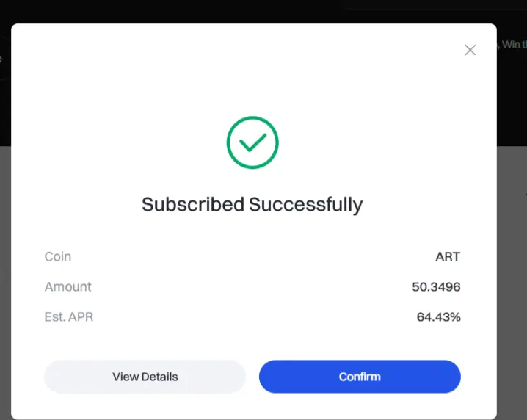Select the Est. APR label

click(x=69, y=316)
